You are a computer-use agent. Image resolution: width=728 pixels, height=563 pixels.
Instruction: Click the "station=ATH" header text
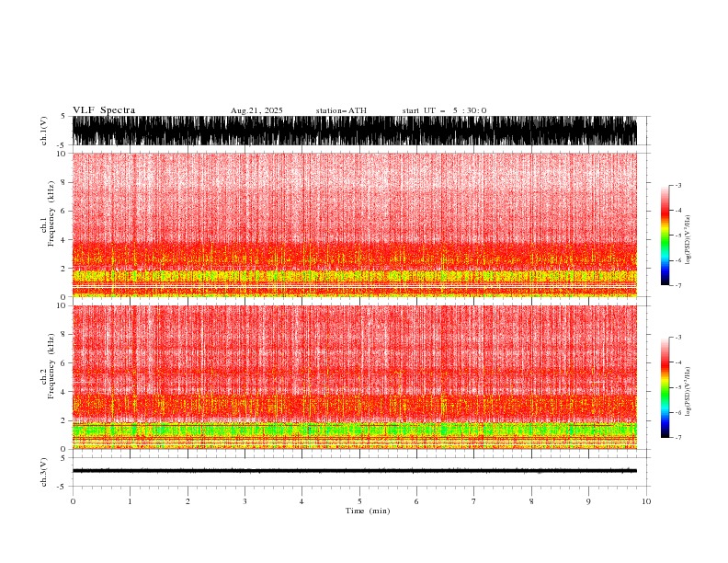click(x=341, y=110)
